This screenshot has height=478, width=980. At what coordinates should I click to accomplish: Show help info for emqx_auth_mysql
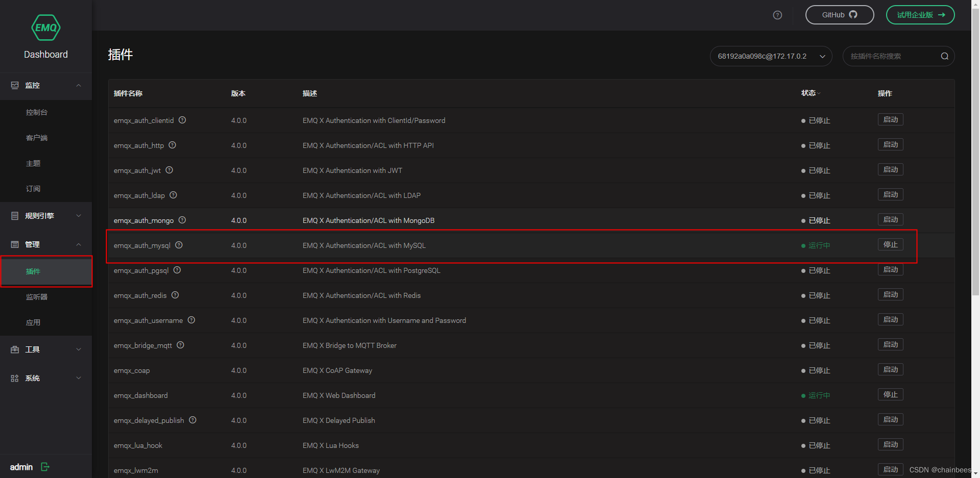(x=179, y=245)
